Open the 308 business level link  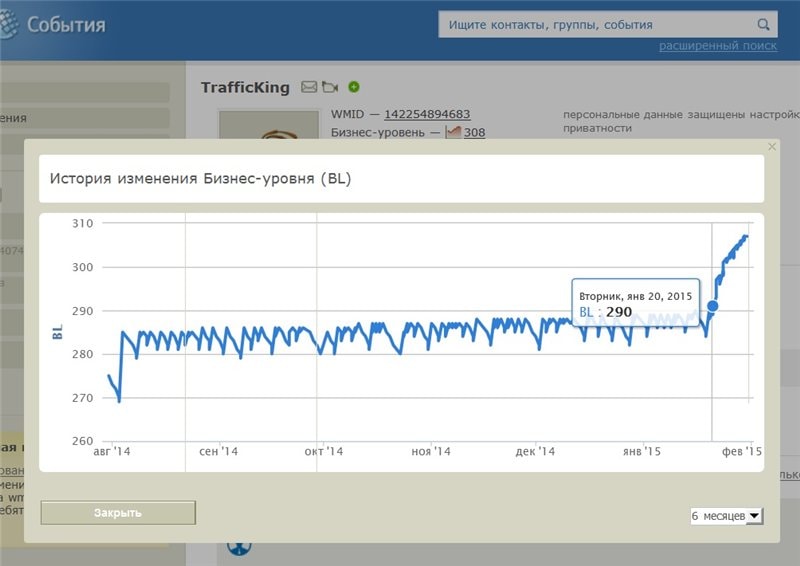tap(475, 132)
